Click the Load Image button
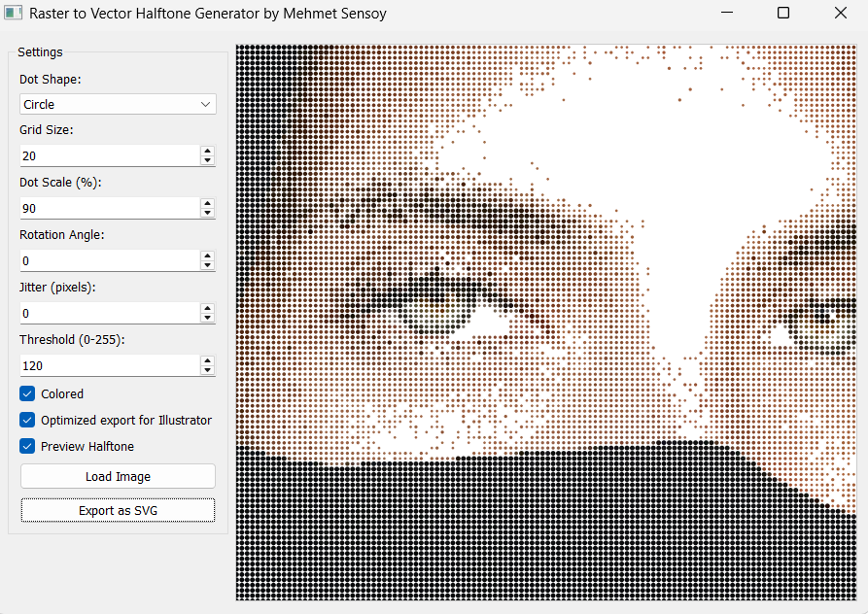868x614 pixels. pos(118,476)
